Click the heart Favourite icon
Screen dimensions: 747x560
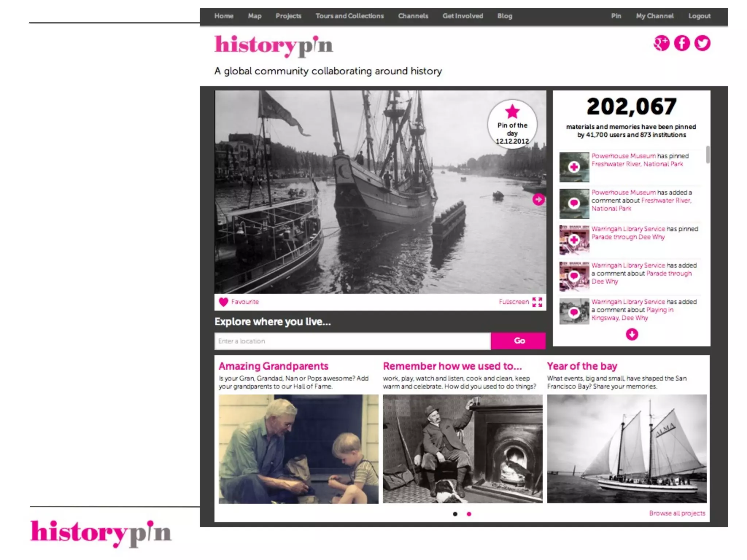(223, 302)
